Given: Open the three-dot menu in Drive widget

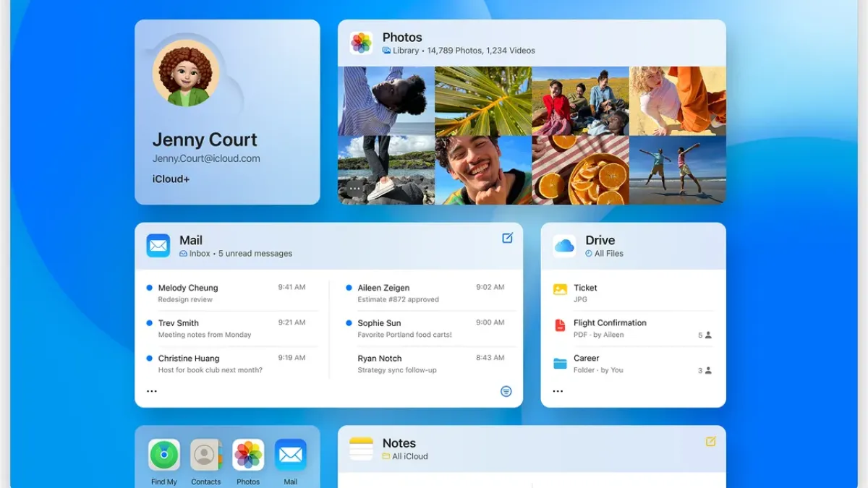Looking at the screenshot, I should [x=558, y=391].
